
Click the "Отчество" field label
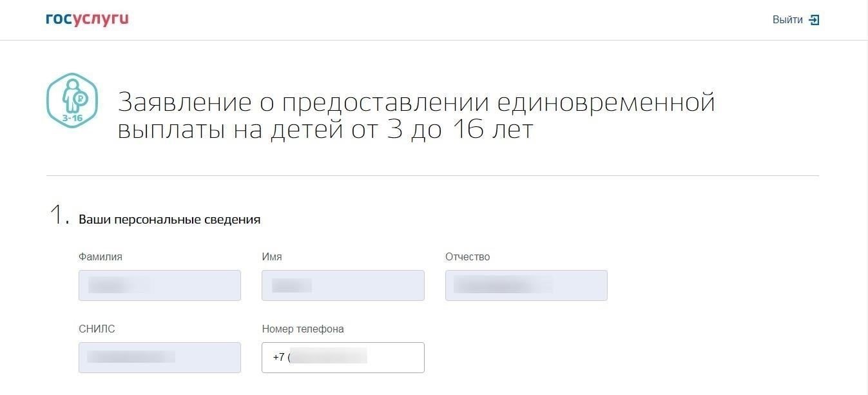pos(467,257)
